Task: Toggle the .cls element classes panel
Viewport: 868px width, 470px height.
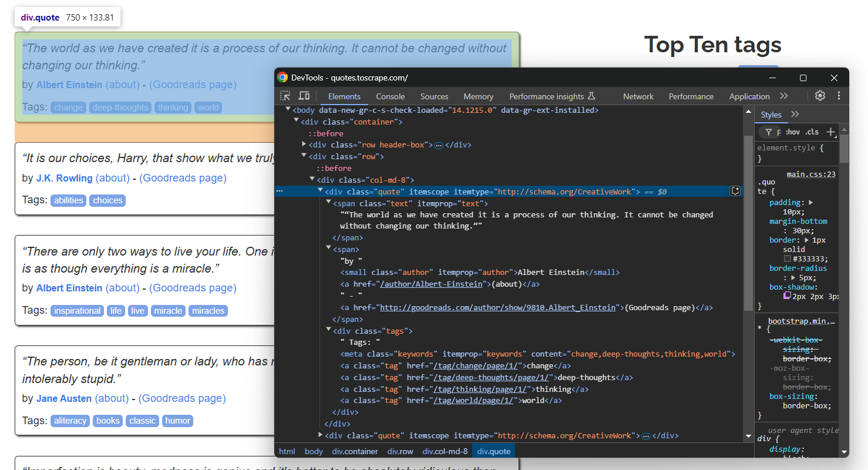Action: click(x=812, y=132)
